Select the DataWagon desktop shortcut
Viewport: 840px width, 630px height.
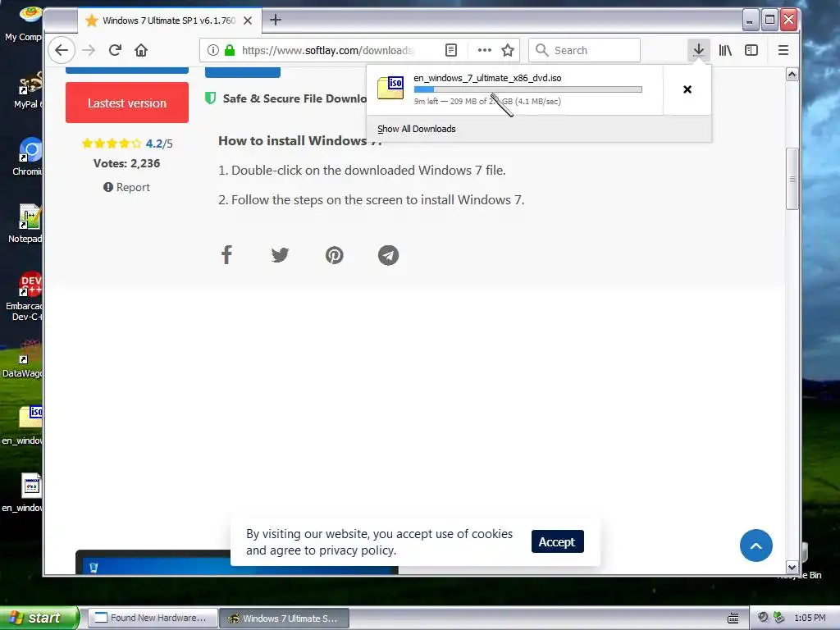point(30,351)
